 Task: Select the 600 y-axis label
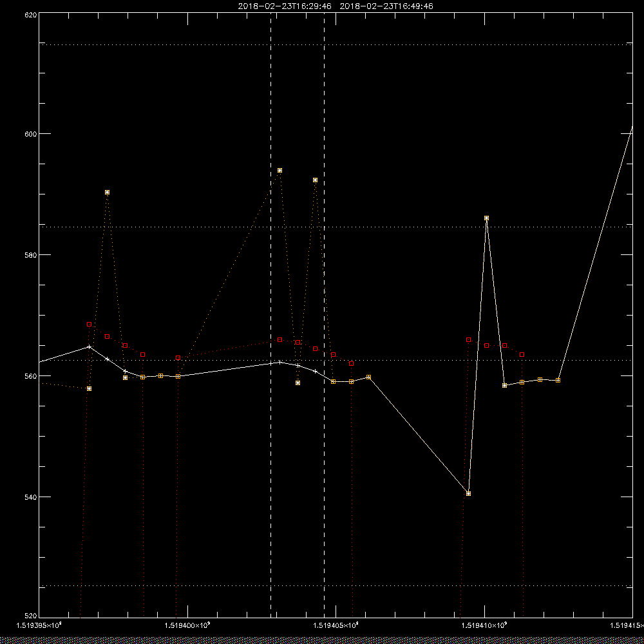(30, 134)
